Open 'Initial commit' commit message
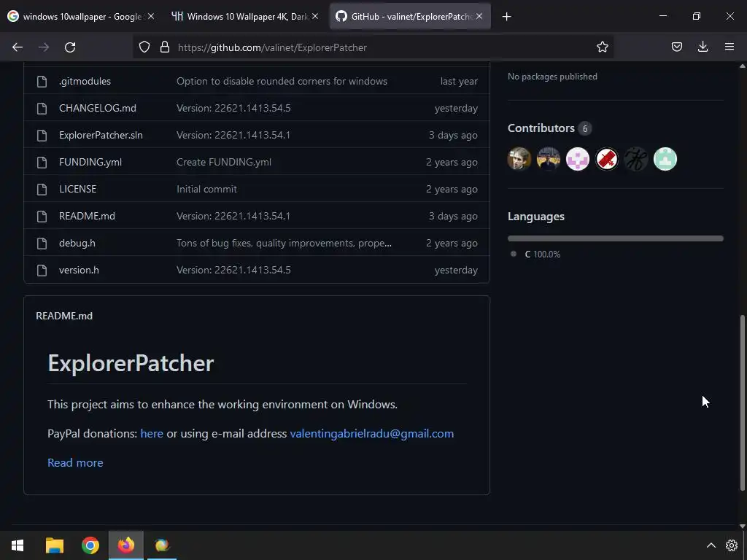747x560 pixels. [206, 189]
